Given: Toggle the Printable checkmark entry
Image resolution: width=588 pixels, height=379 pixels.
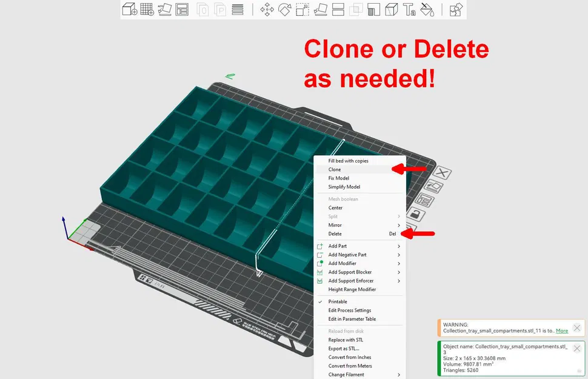Looking at the screenshot, I should point(359,302).
